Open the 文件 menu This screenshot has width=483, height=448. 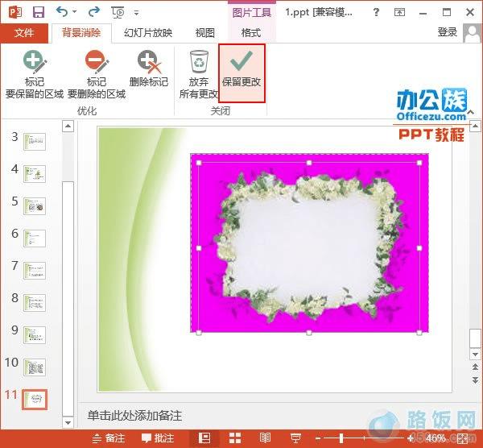click(24, 32)
